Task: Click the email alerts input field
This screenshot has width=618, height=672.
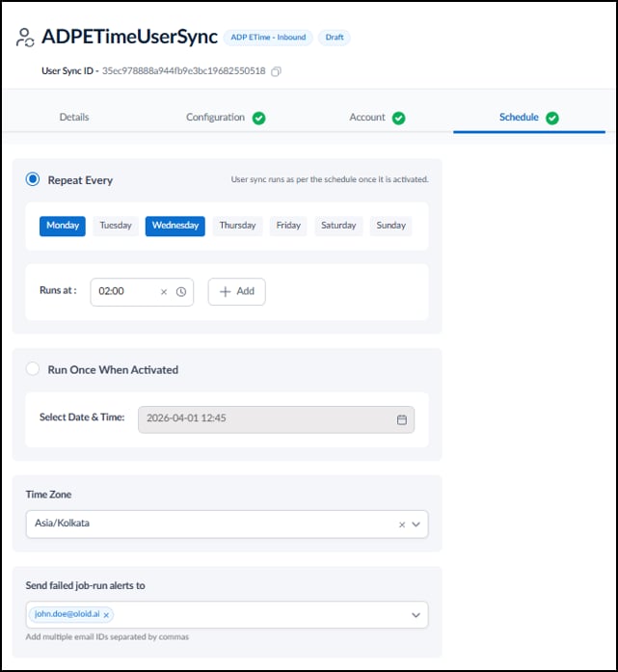Action: [228, 615]
